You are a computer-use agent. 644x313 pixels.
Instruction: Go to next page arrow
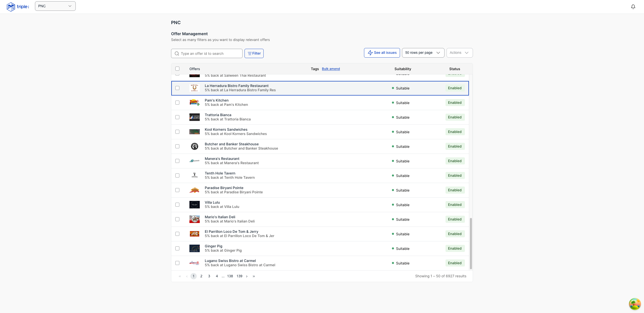(x=247, y=276)
